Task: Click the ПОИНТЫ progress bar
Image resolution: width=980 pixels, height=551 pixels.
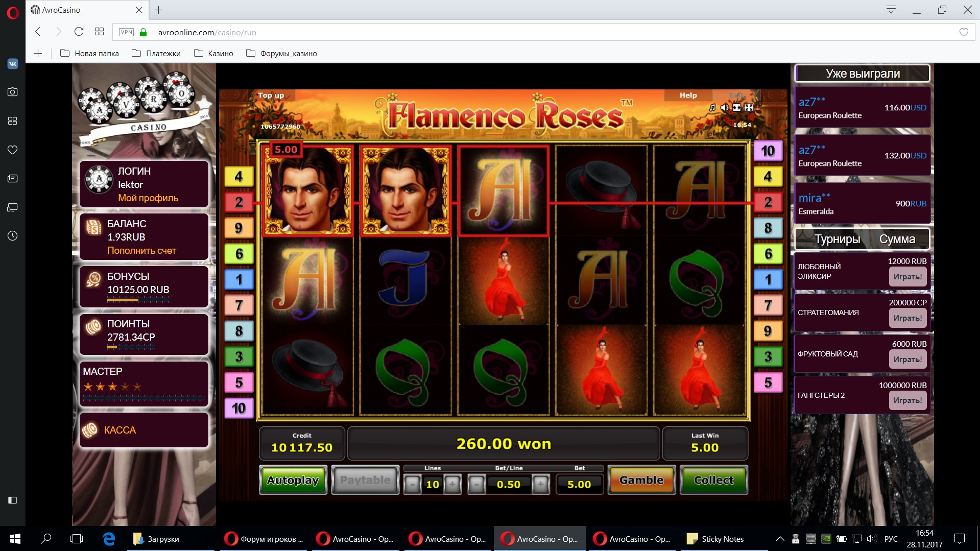Action: (131, 347)
